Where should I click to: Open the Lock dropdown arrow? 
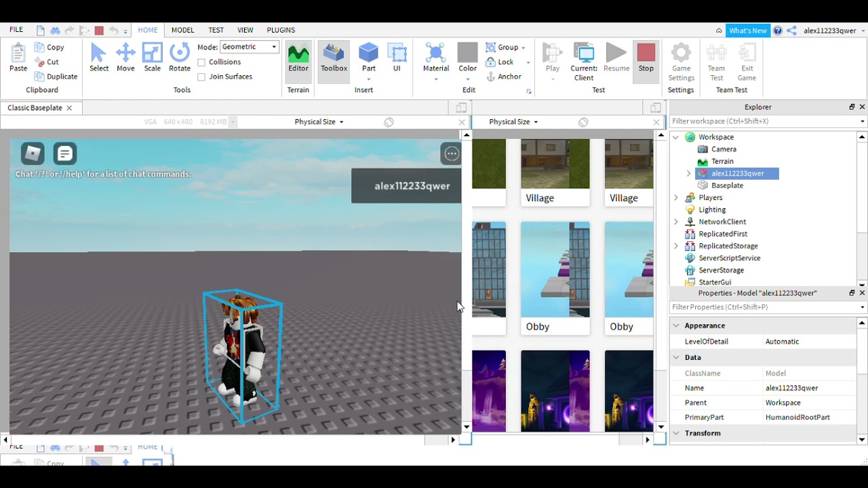tap(528, 62)
